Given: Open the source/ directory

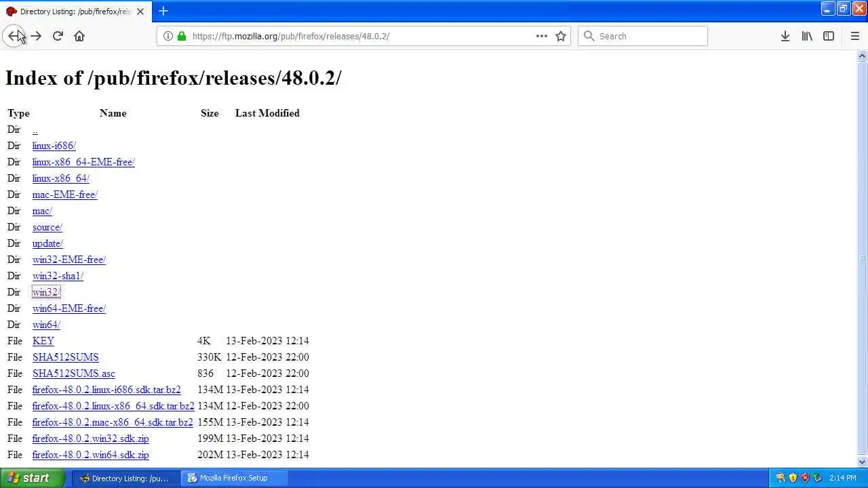Looking at the screenshot, I should point(47,227).
